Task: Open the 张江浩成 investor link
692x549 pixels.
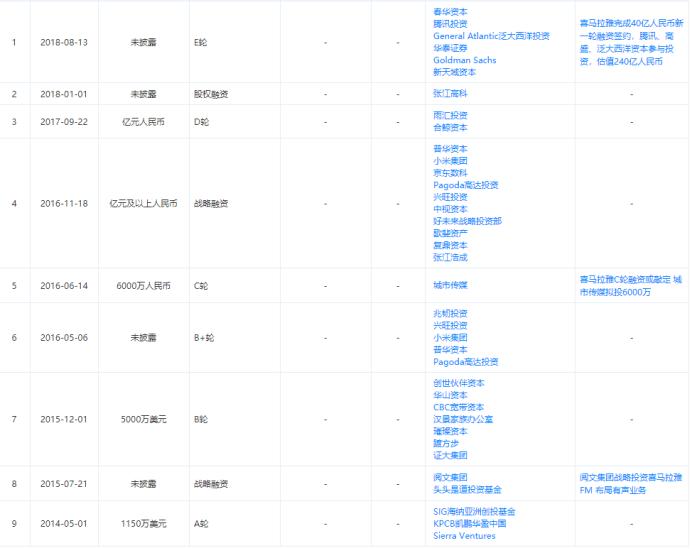Action: [450, 257]
